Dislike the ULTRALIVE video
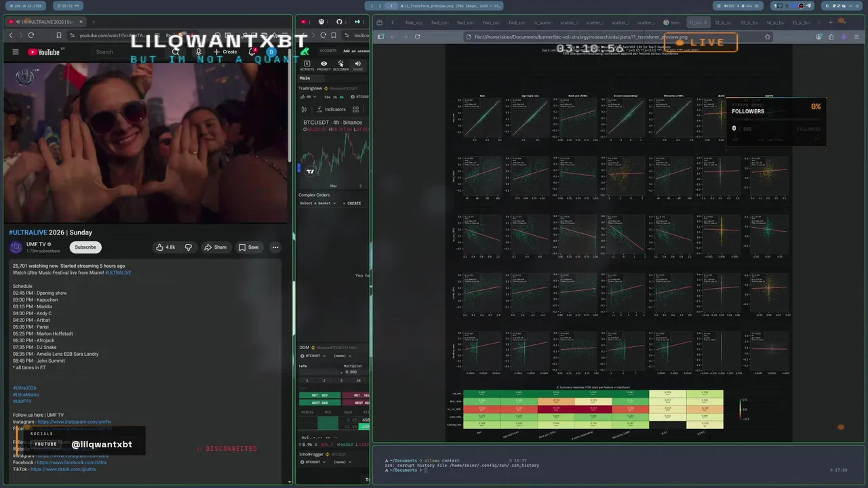The image size is (868, 488). [x=189, y=247]
